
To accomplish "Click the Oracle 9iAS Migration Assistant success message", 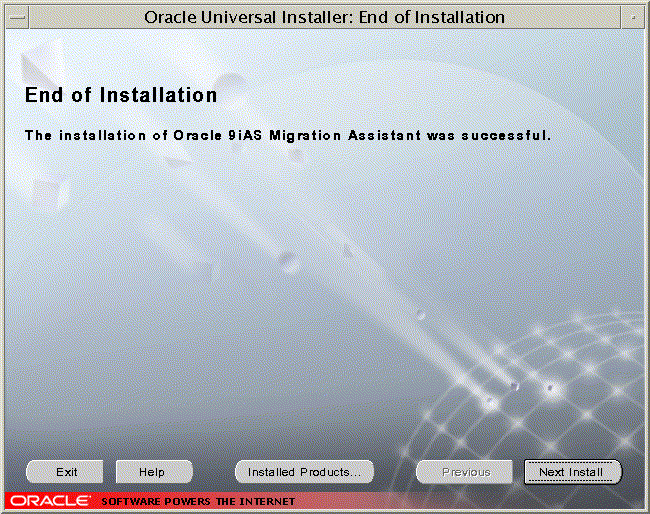I will [288, 136].
